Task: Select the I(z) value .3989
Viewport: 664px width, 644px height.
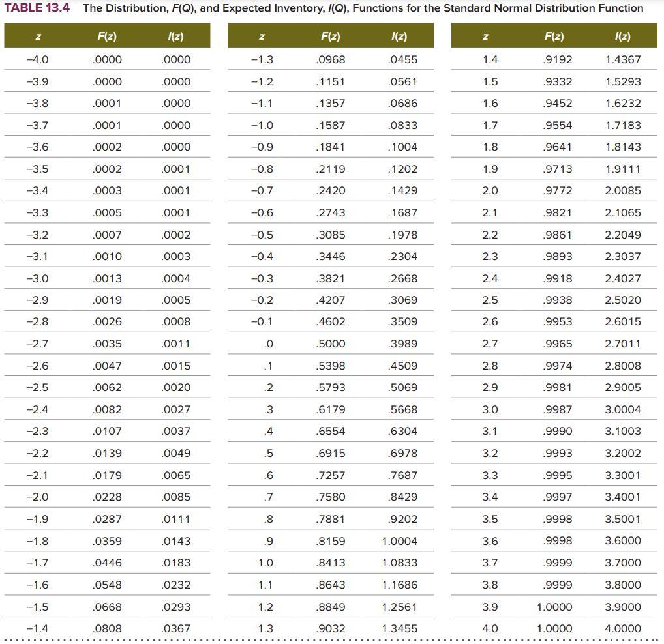Action: tap(402, 344)
